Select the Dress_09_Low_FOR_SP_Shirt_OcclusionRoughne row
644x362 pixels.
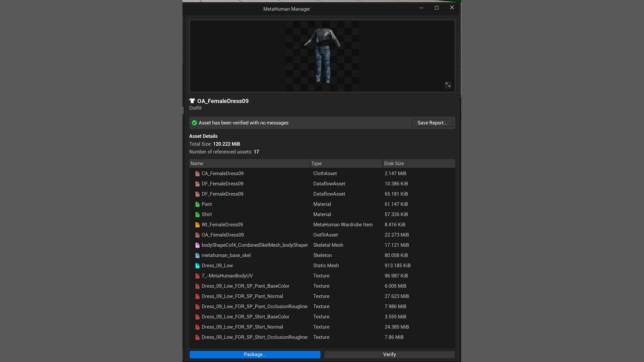(322, 337)
